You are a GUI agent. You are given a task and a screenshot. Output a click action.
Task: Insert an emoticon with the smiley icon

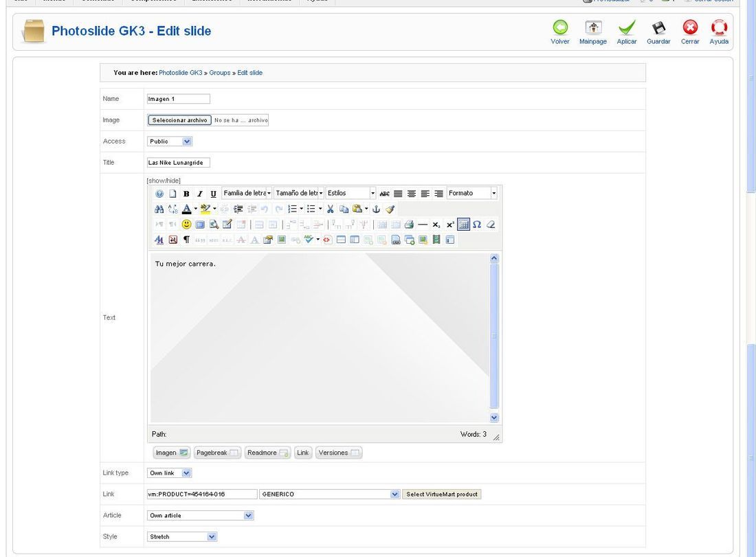click(186, 225)
